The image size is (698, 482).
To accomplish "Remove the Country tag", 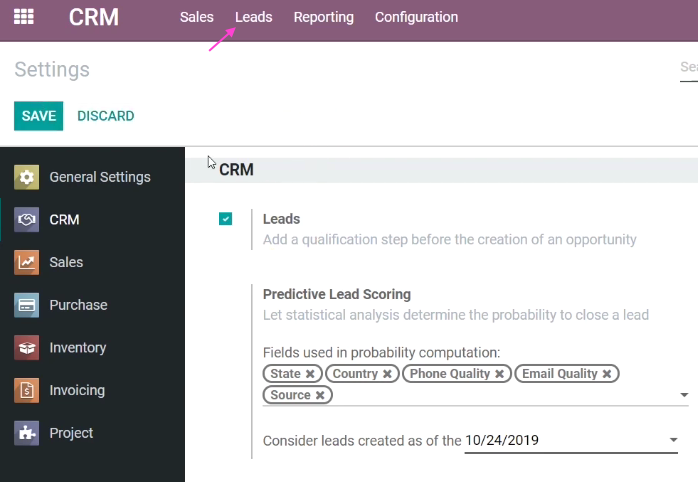I will (387, 374).
